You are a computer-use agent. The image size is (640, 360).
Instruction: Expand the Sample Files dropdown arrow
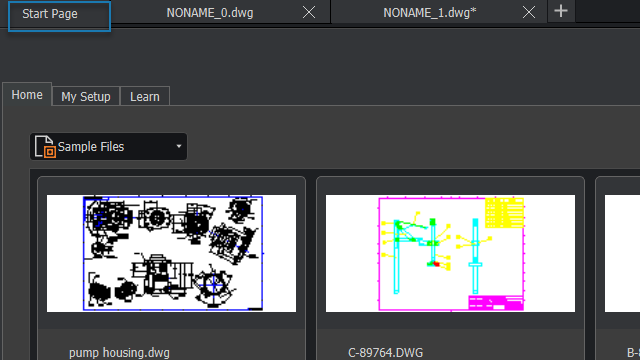178,146
